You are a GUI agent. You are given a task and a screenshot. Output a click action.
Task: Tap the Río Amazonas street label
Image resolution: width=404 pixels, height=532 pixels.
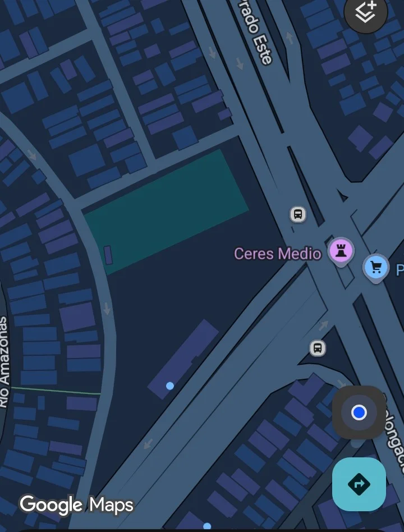point(3,361)
